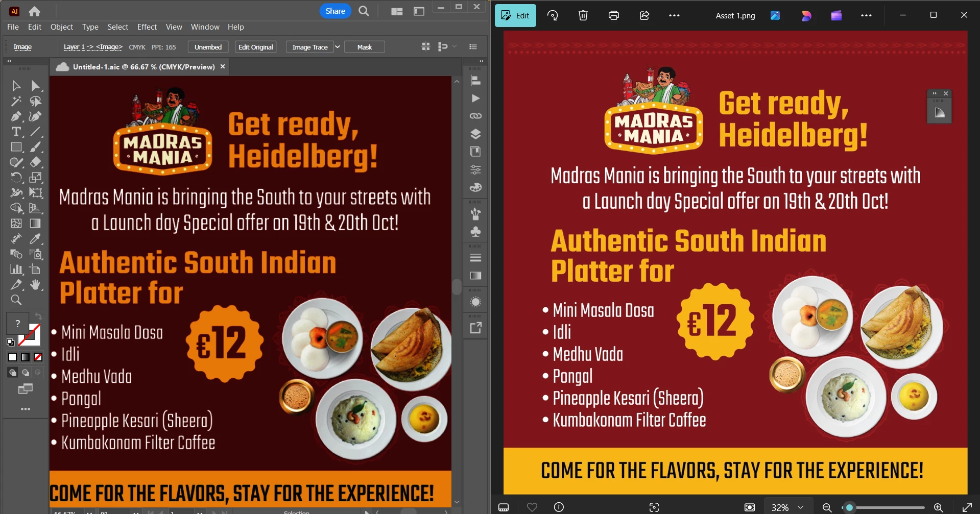Select the Direct Selection tool
Viewport: 980px width, 514px height.
(x=35, y=86)
